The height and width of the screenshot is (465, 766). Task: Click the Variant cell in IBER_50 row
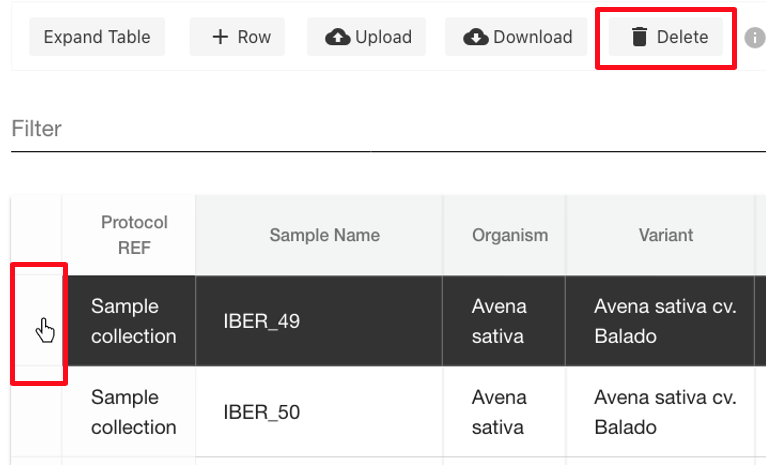click(x=660, y=412)
